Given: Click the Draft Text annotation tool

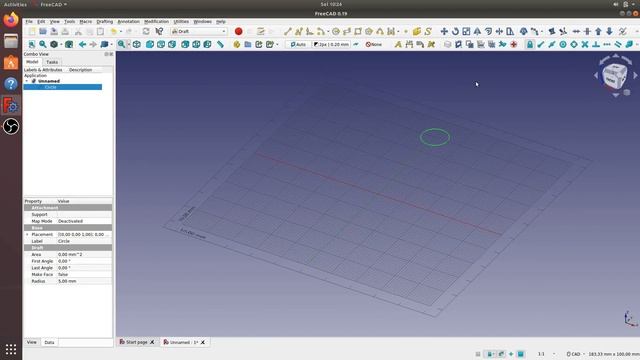Looking at the screenshot, I should pos(398,44).
